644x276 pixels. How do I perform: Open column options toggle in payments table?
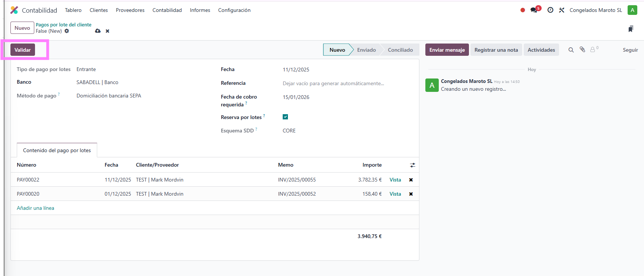point(412,165)
